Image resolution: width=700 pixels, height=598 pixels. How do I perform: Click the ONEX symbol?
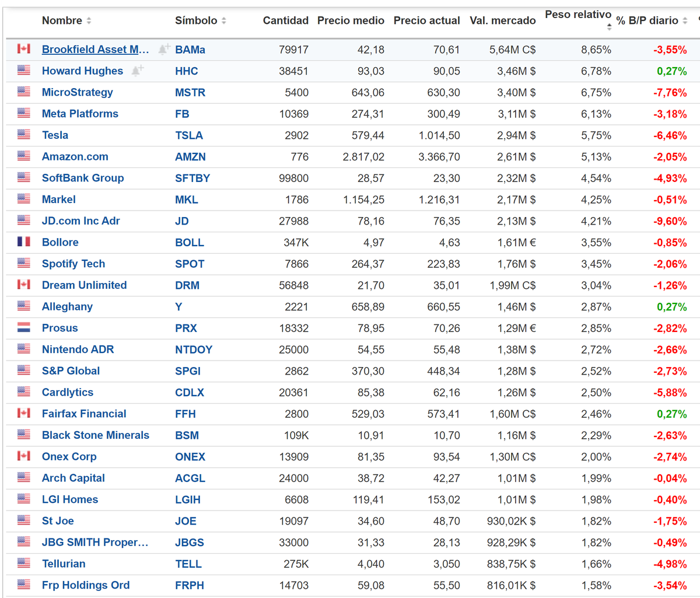click(190, 457)
